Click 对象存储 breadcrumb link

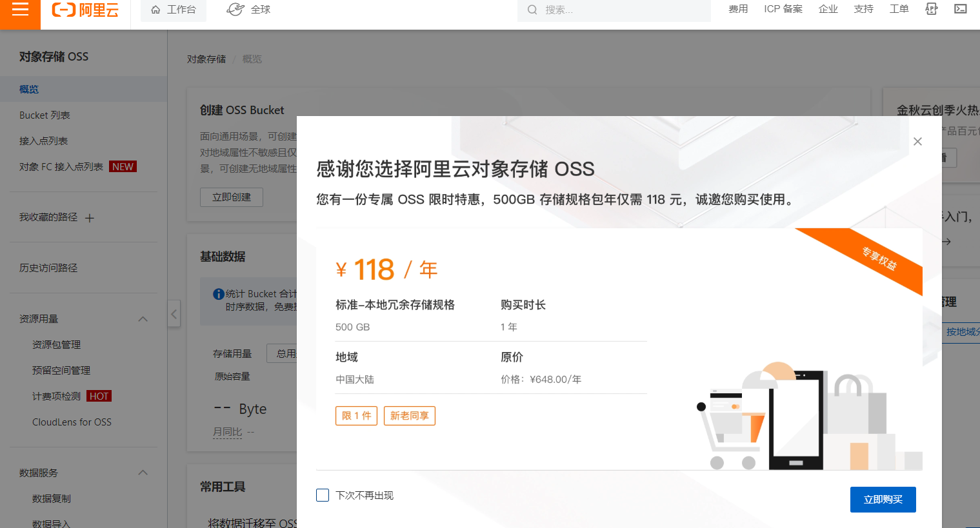click(206, 59)
